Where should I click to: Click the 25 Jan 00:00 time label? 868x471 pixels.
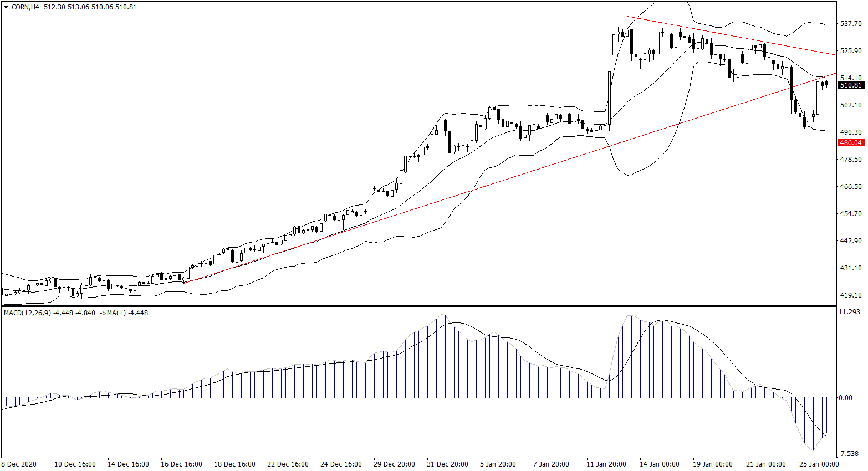tap(819, 464)
